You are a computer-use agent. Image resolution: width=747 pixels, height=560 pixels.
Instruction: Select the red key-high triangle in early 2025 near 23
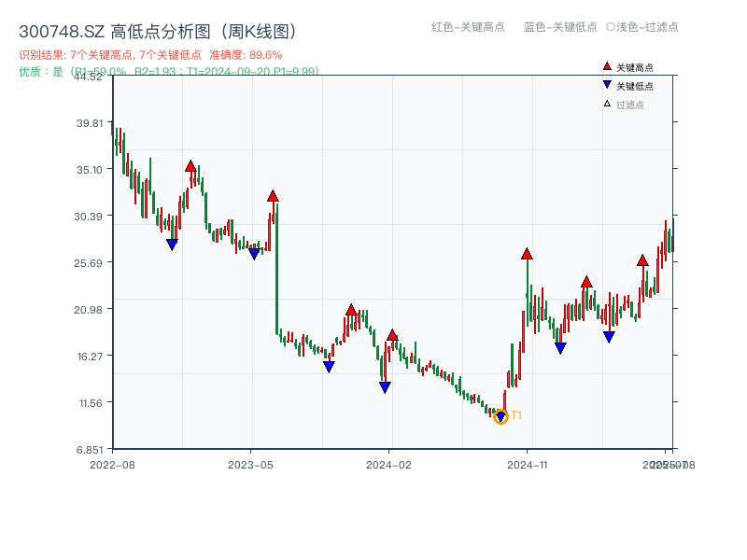click(586, 282)
